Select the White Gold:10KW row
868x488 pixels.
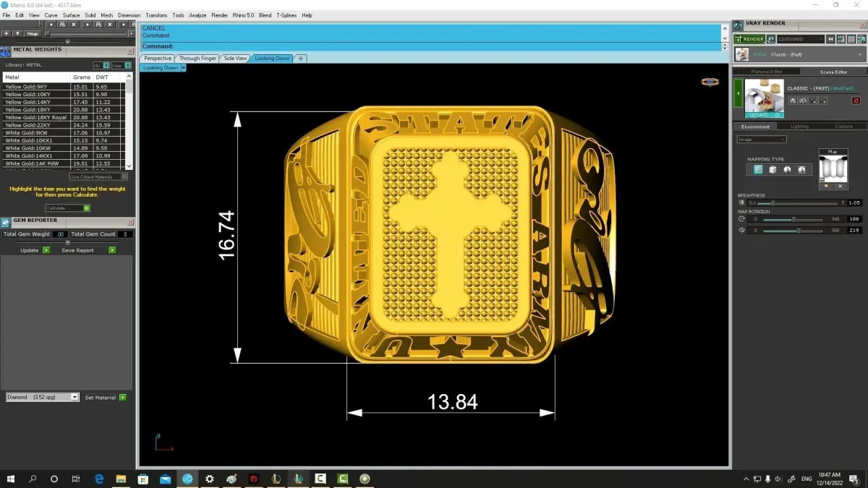click(x=64, y=148)
